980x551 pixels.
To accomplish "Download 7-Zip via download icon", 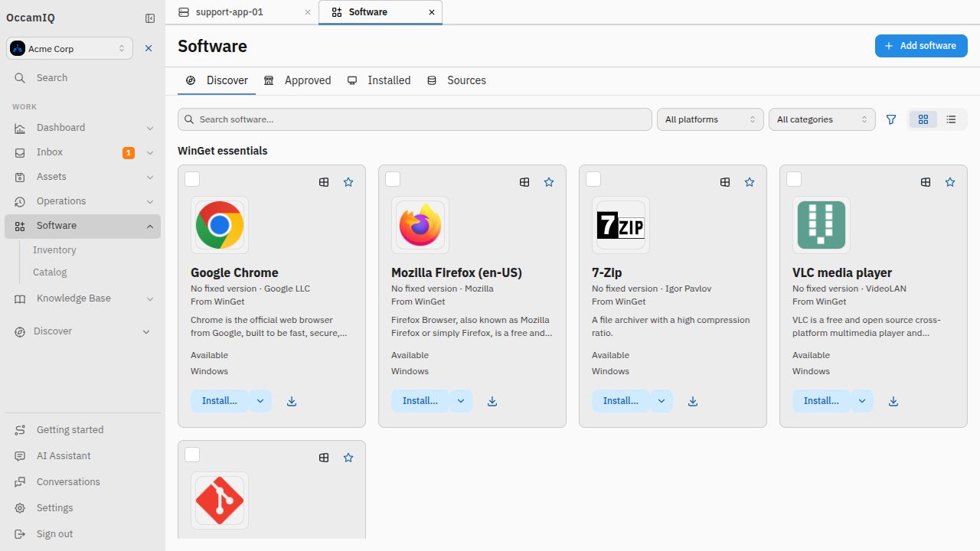I will tap(693, 401).
